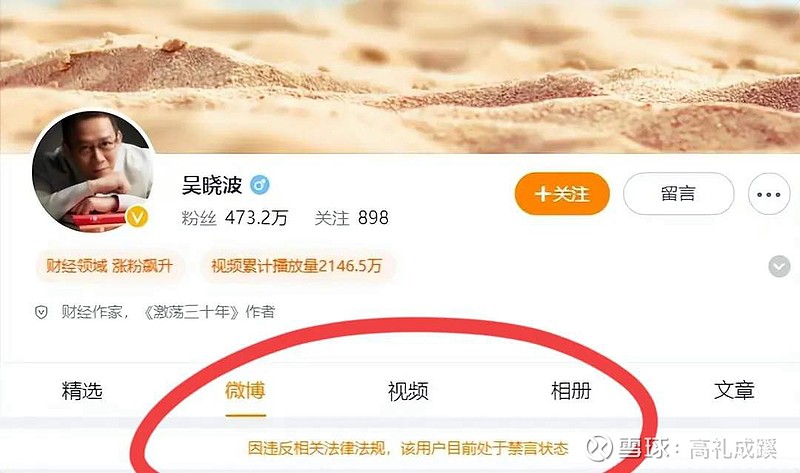Image resolution: width=800 pixels, height=473 pixels.
Task: Click the username 吴晓波
Action: coord(212,185)
